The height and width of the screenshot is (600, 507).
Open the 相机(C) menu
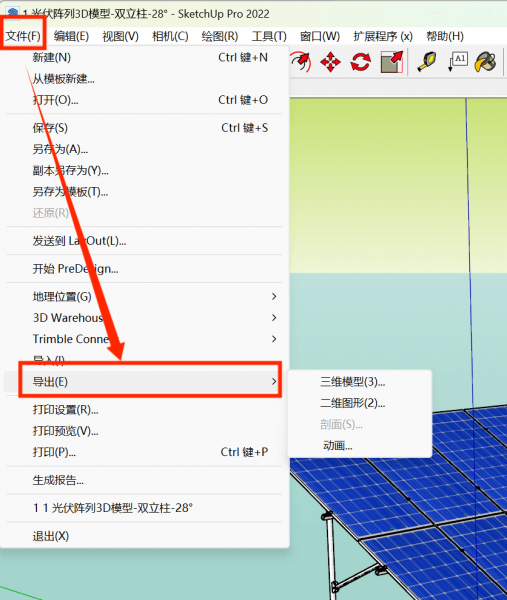click(170, 36)
